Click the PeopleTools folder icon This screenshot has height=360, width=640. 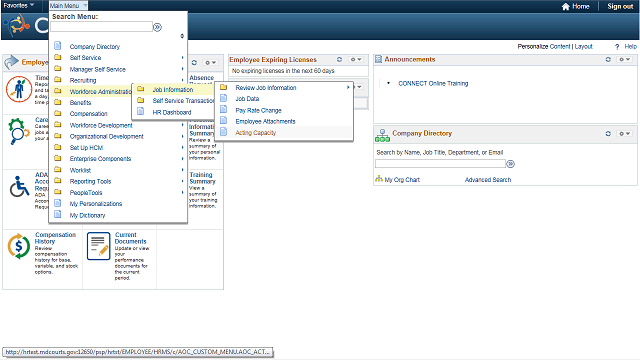[x=58, y=192]
